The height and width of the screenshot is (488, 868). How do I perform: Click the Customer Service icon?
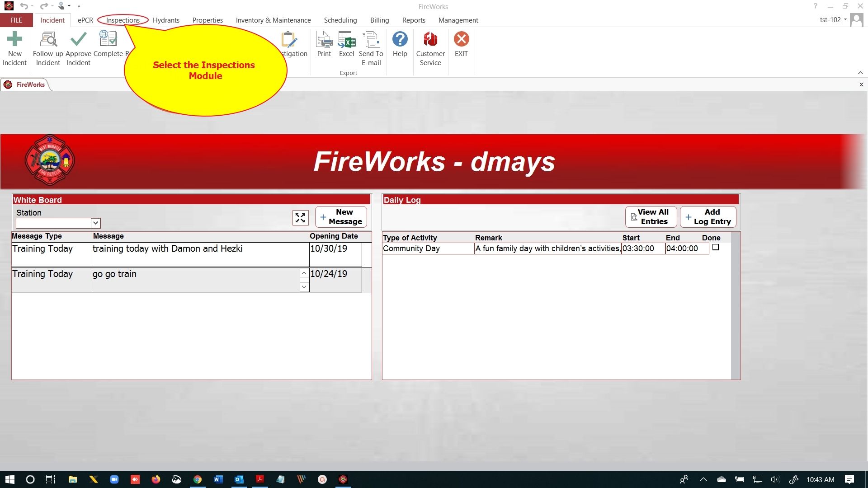click(430, 39)
